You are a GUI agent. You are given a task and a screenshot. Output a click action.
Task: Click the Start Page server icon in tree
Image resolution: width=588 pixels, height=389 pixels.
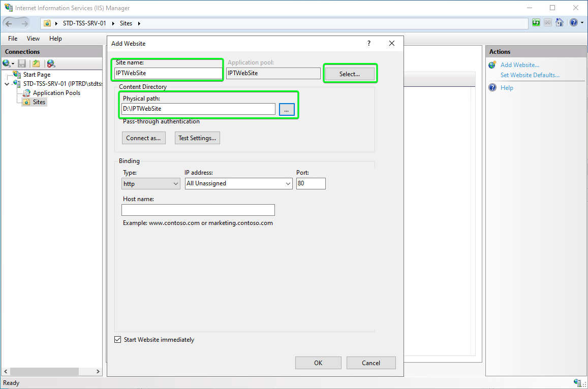[x=17, y=74]
